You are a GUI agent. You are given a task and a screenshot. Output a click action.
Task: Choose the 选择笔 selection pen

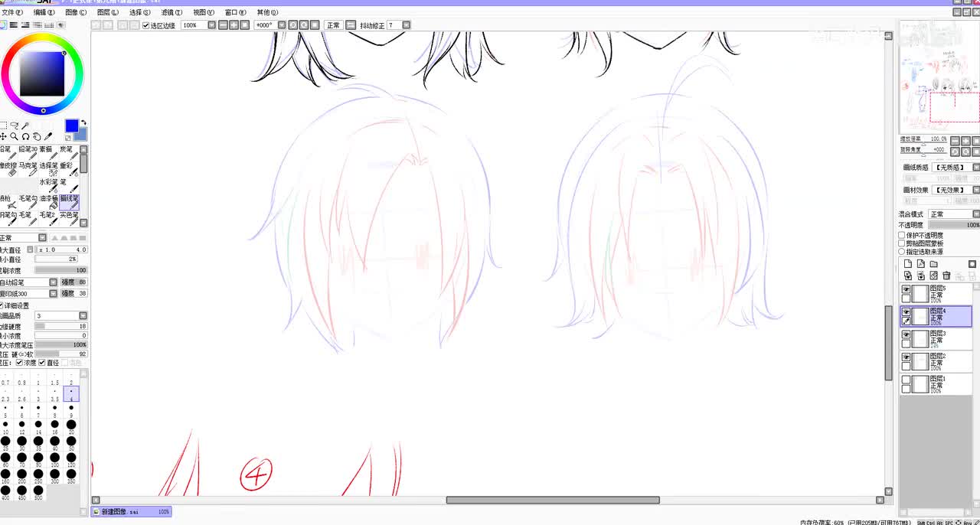pos(49,169)
